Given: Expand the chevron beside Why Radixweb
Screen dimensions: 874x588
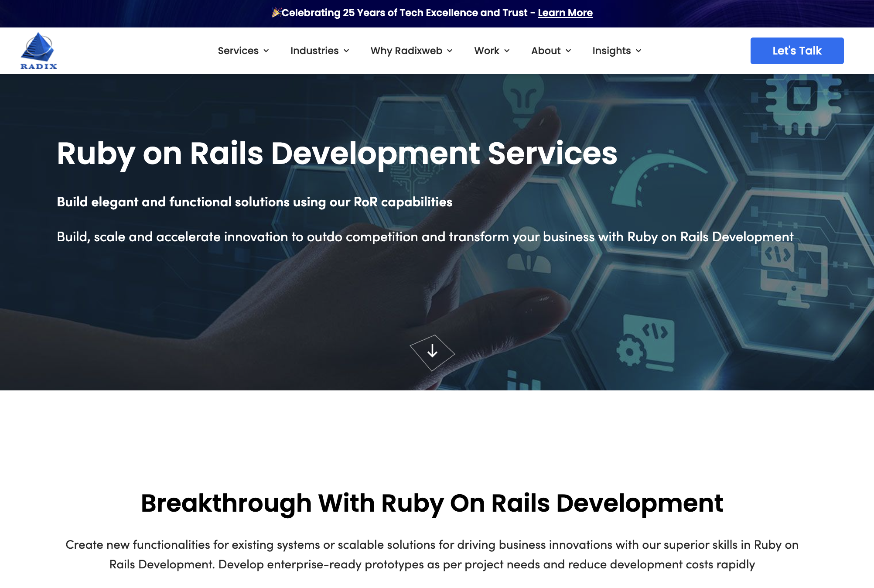Looking at the screenshot, I should tap(450, 51).
